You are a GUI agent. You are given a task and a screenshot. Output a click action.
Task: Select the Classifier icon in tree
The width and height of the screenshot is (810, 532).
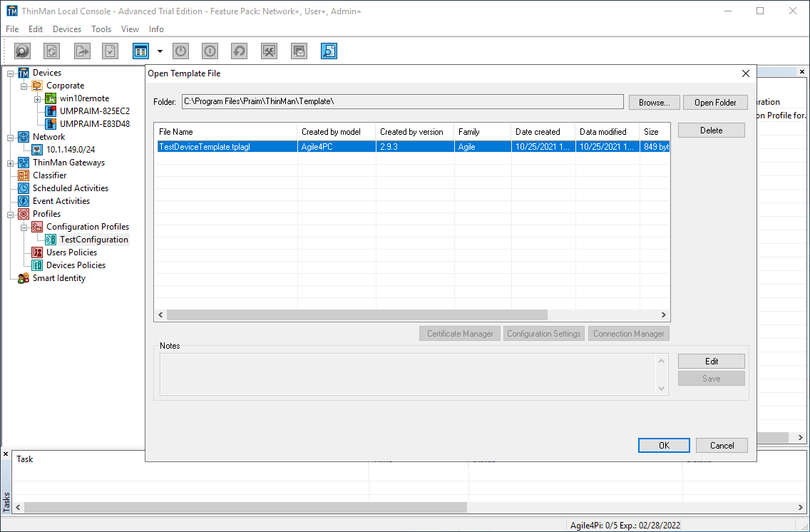coord(24,175)
